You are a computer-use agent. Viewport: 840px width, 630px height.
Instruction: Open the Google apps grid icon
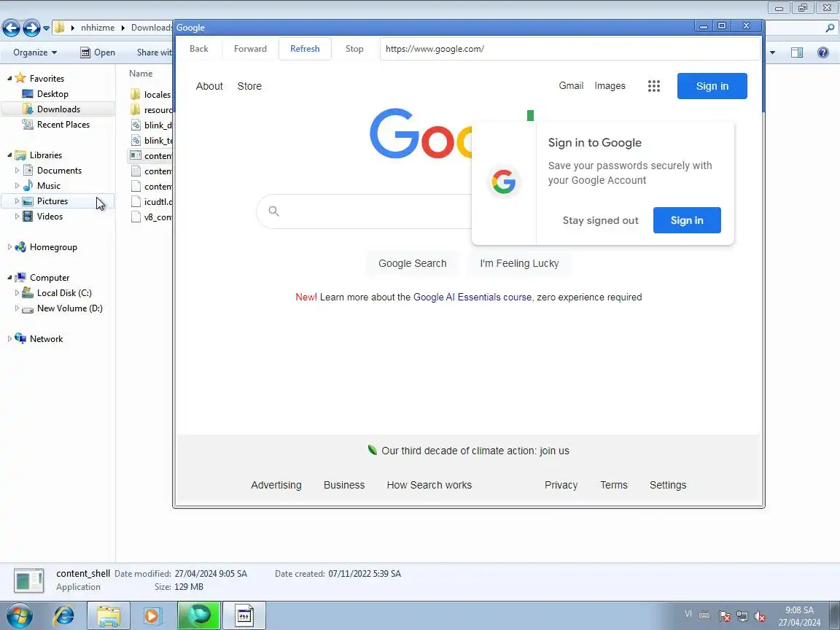point(653,86)
